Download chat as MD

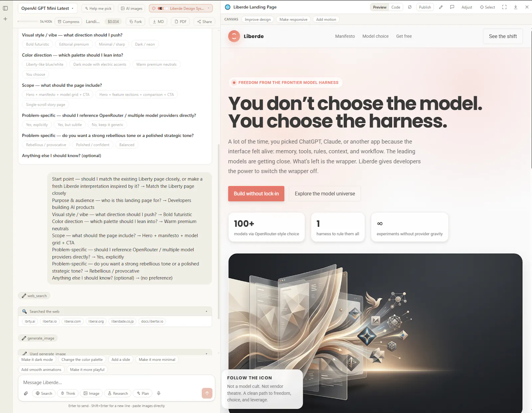158,22
